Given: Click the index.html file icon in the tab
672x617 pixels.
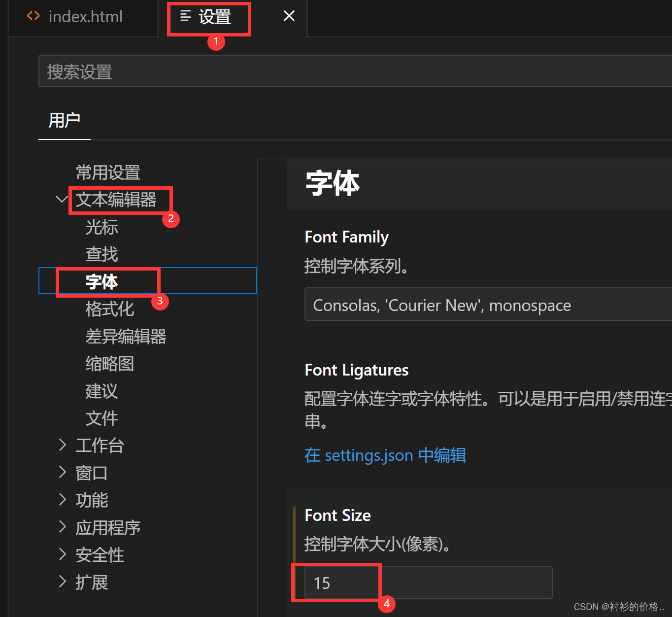Looking at the screenshot, I should tap(33, 16).
